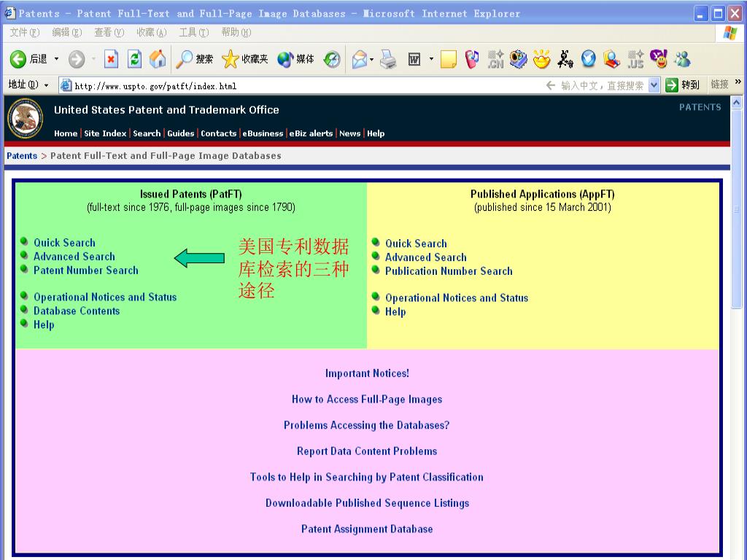Open Database Contents link
Image resolution: width=747 pixels, height=560 pixels.
(x=77, y=311)
